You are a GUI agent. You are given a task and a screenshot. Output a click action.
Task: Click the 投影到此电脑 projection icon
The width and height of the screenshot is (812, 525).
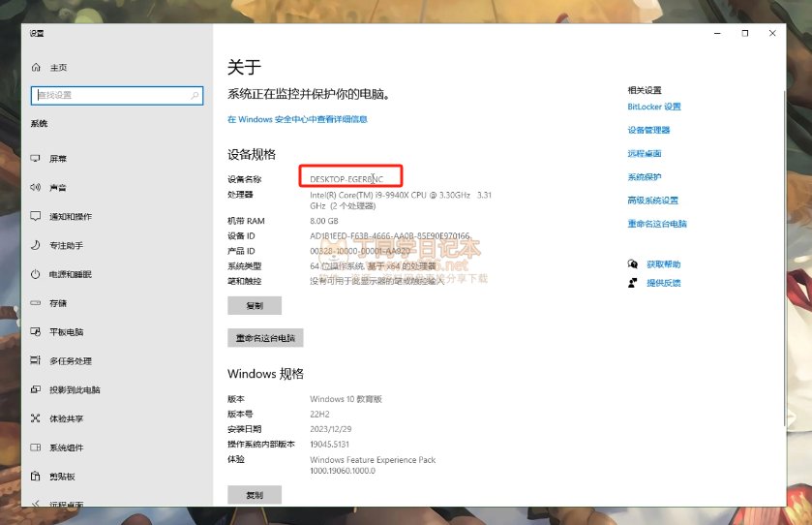pyautogui.click(x=35, y=389)
